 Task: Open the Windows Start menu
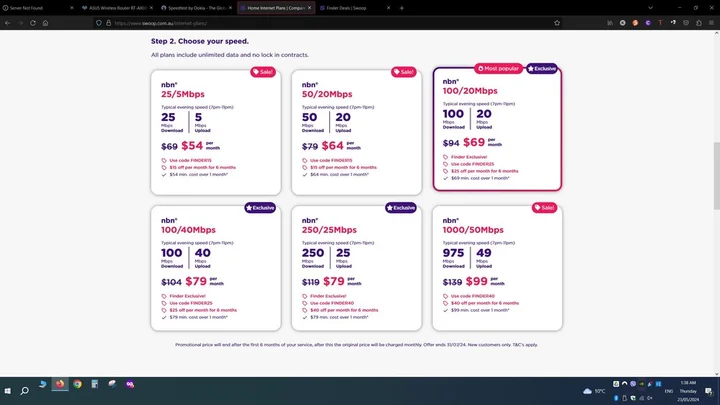[x=9, y=383]
